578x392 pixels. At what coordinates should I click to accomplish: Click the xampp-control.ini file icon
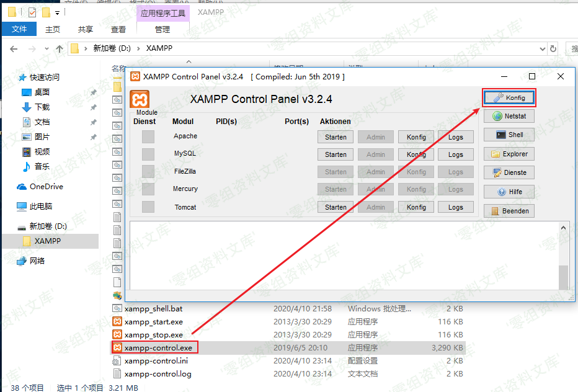click(117, 360)
